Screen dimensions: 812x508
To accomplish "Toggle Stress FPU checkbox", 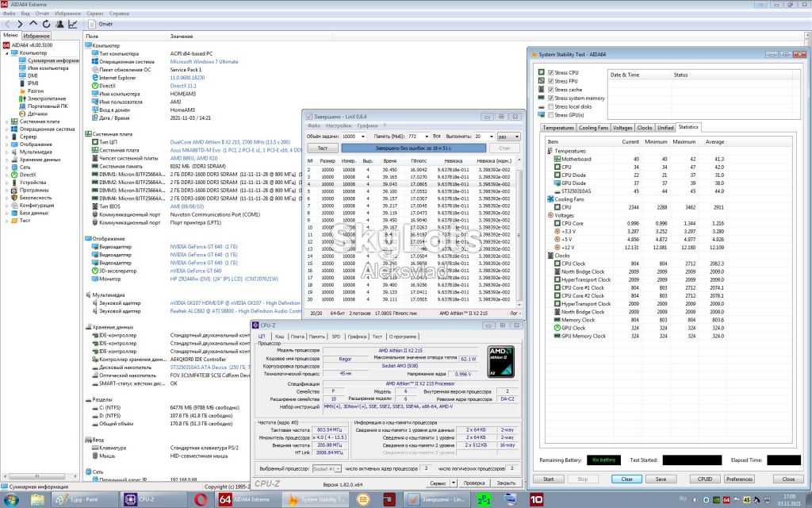I will point(550,81).
